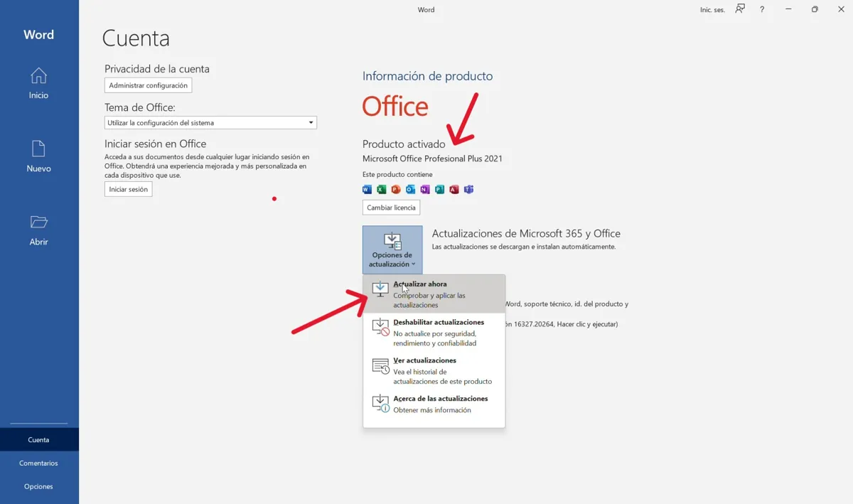
Task: Choose Deshabilitar actualizaciones menu entry
Action: click(x=434, y=333)
